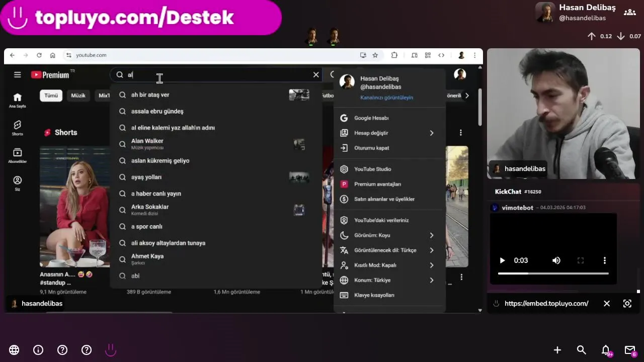Choose the 'Arka Sokaklar' suggestion
This screenshot has width=644, height=362.
[216, 210]
